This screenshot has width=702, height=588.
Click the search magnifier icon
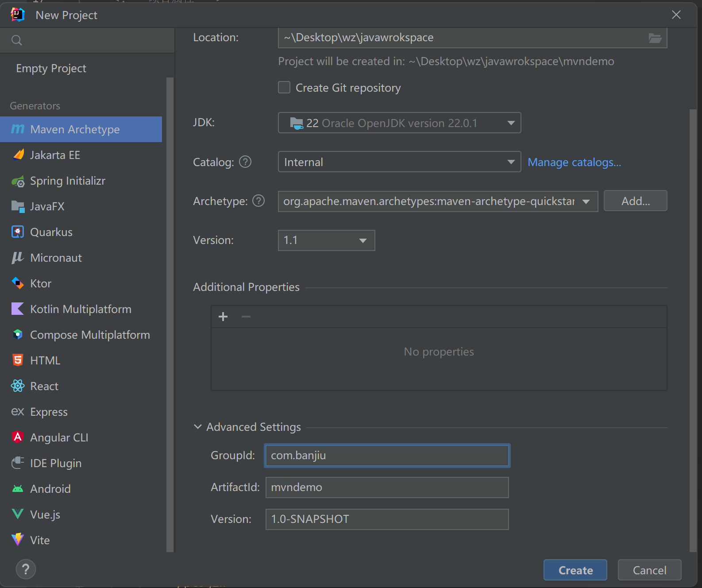(17, 41)
